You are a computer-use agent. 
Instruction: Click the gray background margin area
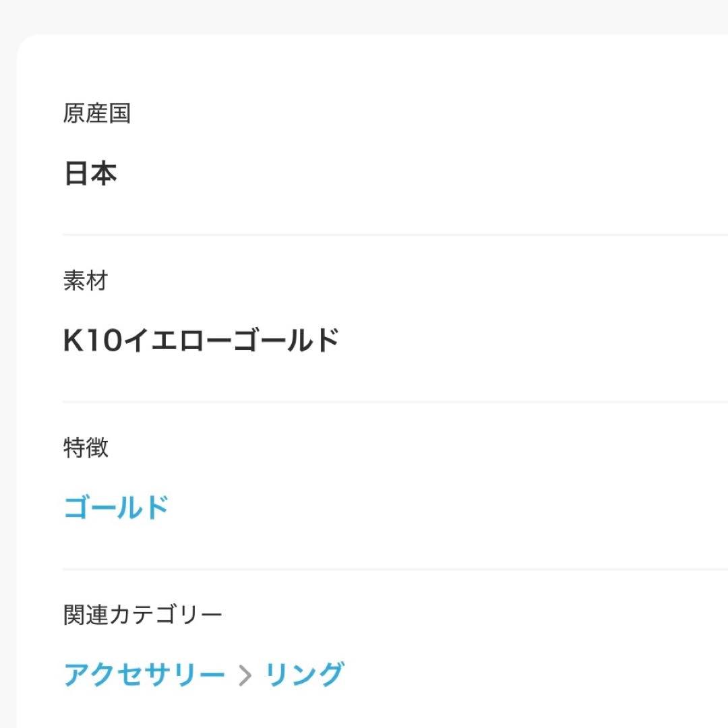click(10, 364)
